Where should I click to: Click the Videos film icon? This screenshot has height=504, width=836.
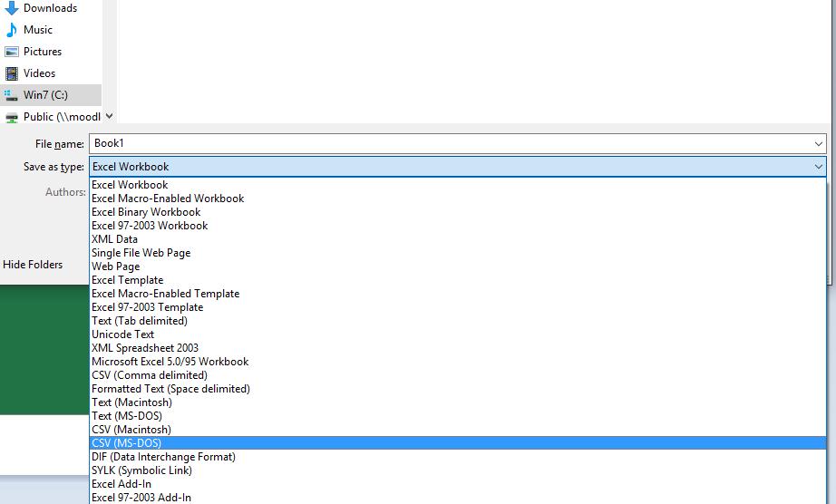tap(11, 73)
